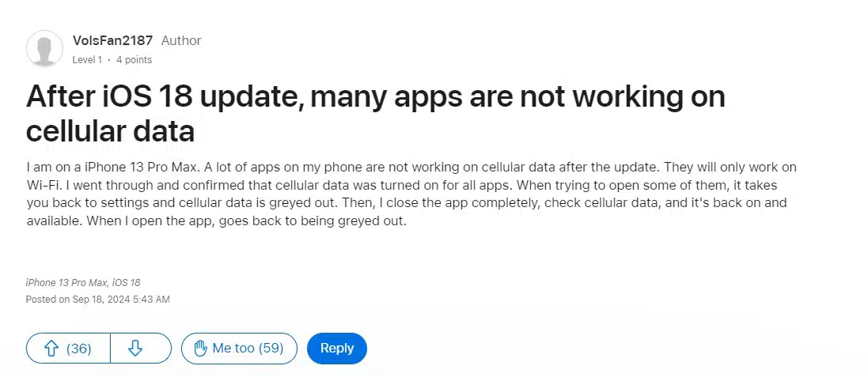This screenshot has width=868, height=377.
Task: Open the VolsFan2187 username link
Action: (x=112, y=40)
